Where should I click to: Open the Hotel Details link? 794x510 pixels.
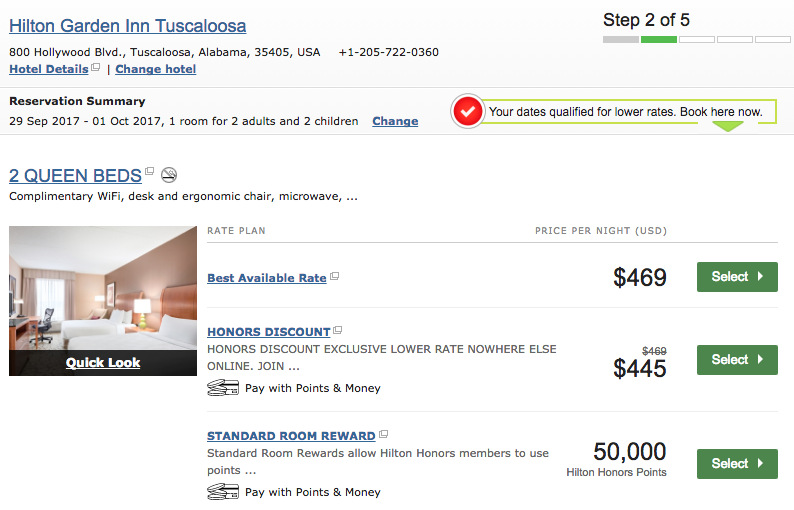click(x=48, y=69)
